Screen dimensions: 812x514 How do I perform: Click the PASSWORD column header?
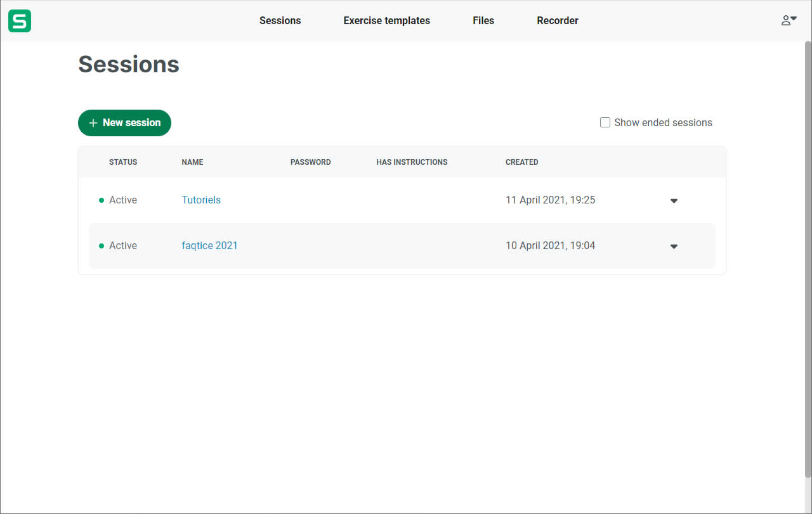tap(310, 162)
